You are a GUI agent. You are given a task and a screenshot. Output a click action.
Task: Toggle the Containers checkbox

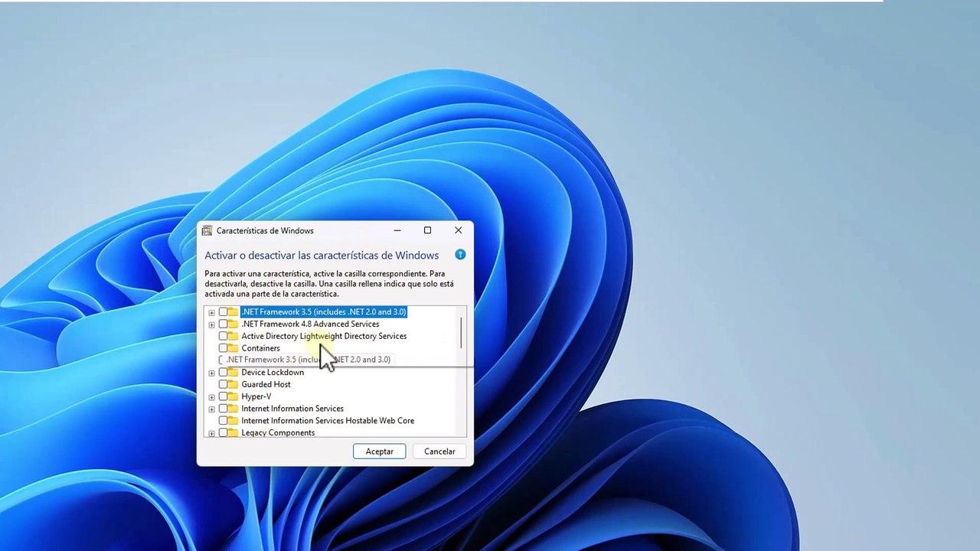coord(223,348)
